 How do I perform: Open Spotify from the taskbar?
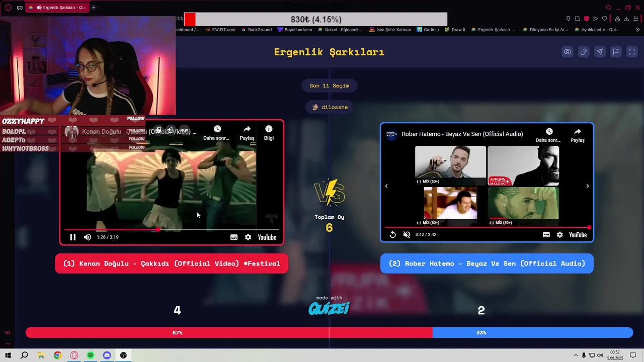(91, 355)
